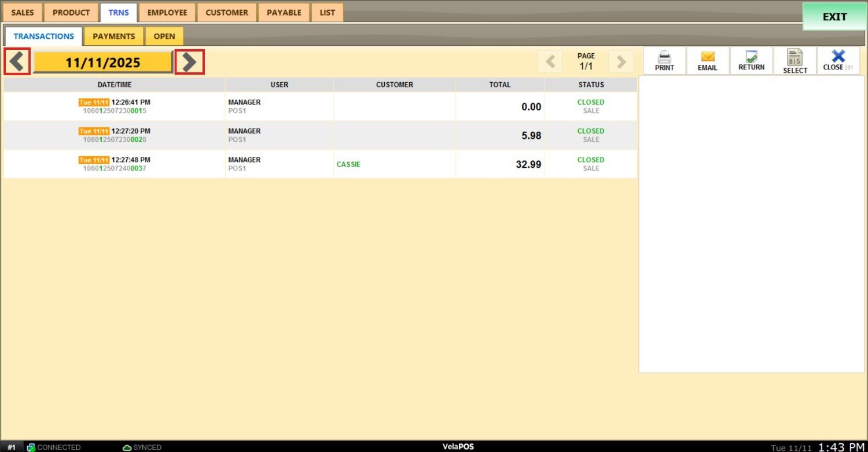Click the SELECT receipt icon
Viewport: 868px width, 452px height.
[x=795, y=57]
